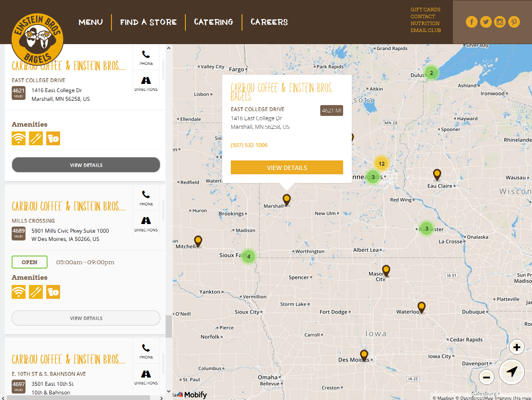Open the Twitter social icon
Image resolution: width=532 pixels, height=400 pixels.
pos(486,22)
